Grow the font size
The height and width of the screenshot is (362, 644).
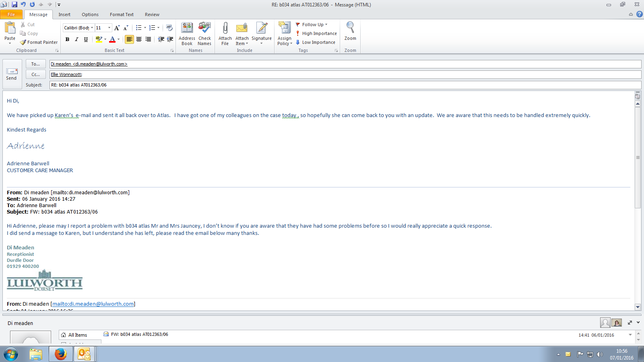pyautogui.click(x=117, y=28)
